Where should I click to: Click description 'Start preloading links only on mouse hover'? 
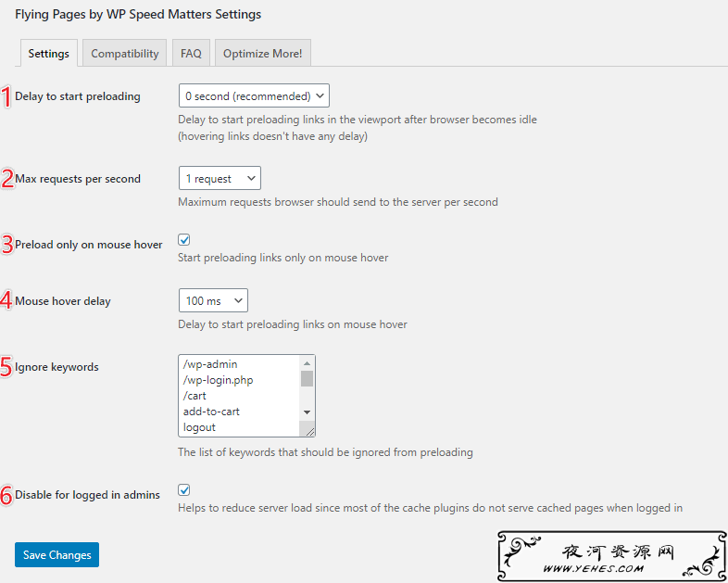tap(283, 258)
